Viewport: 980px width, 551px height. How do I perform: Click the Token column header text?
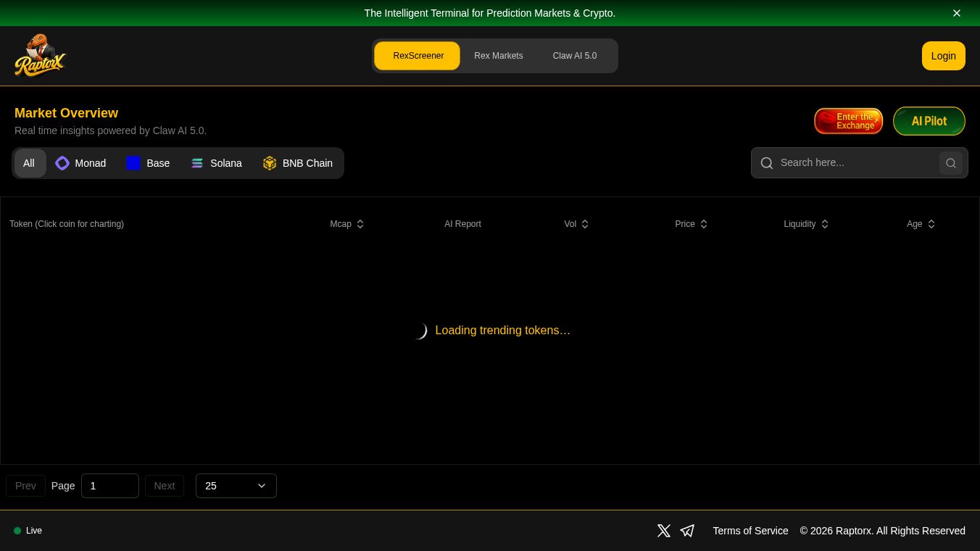[67, 224]
